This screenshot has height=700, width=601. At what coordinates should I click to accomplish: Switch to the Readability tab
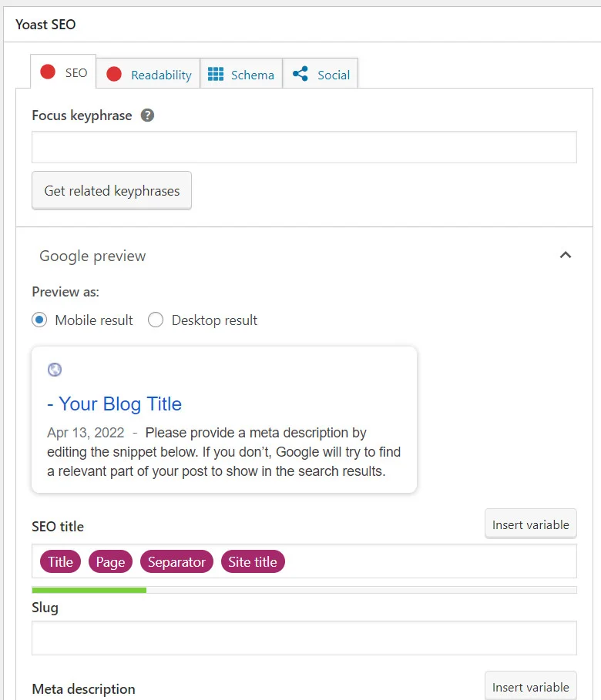(x=147, y=74)
